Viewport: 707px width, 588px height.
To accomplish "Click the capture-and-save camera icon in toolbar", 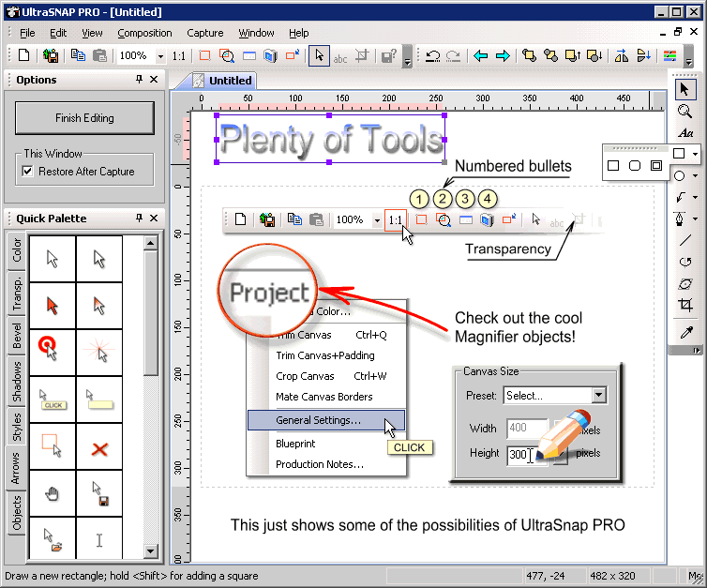I will point(51,56).
